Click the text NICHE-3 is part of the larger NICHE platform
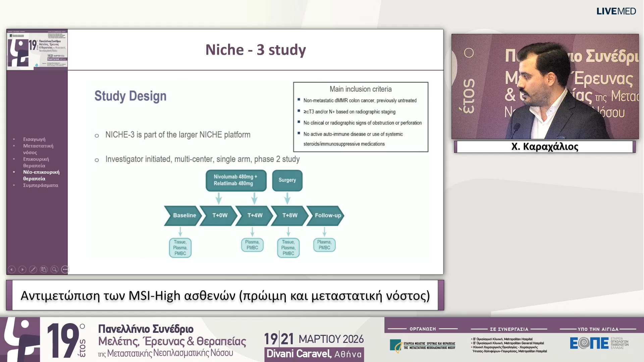 [x=178, y=135]
